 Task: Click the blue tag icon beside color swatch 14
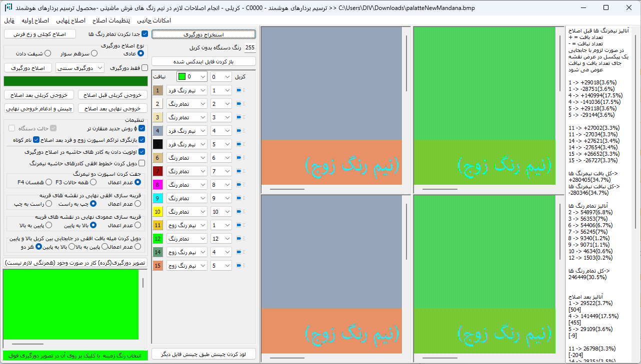(x=238, y=252)
